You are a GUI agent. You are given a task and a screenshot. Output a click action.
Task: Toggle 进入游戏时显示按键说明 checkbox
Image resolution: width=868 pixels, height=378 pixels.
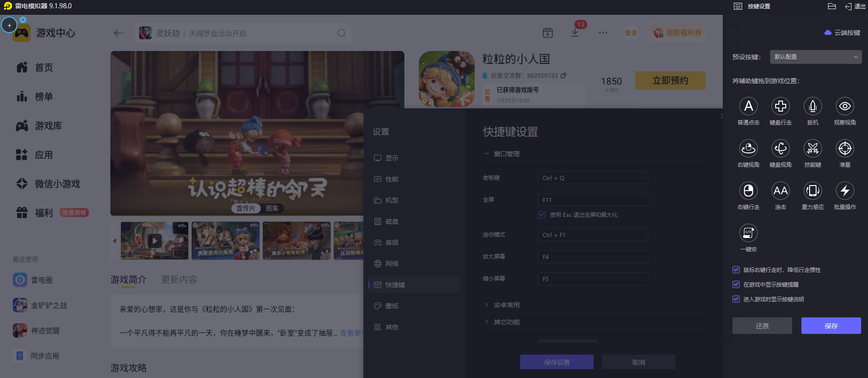[x=736, y=299]
